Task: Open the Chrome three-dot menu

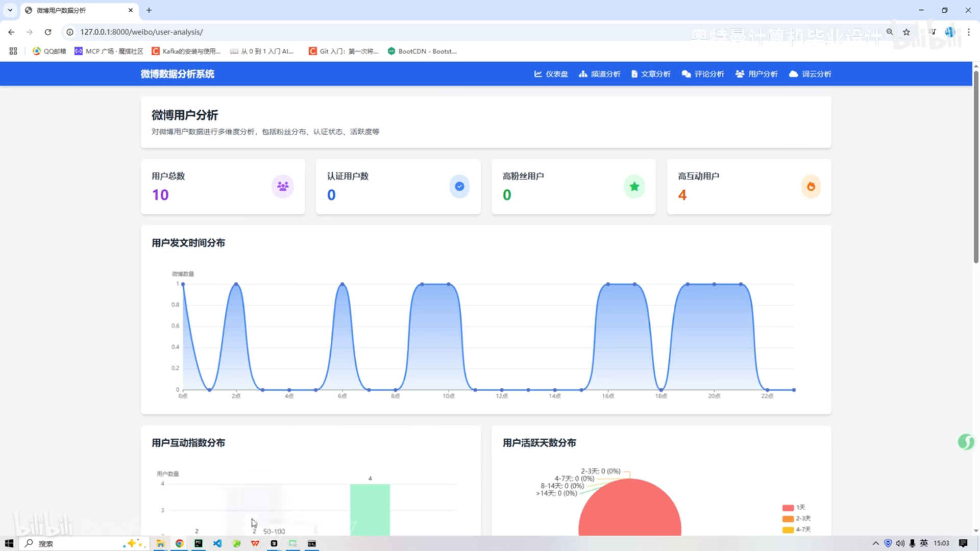Action: click(969, 32)
